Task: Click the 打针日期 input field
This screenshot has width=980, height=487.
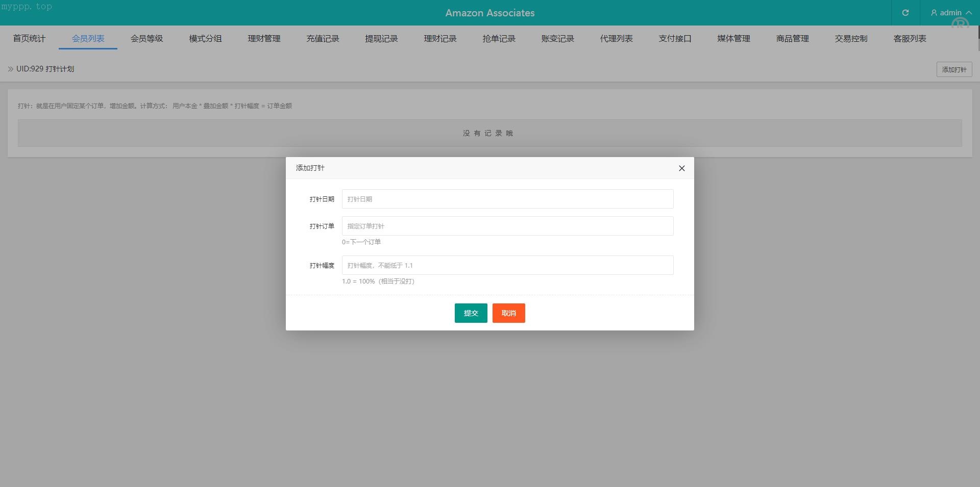Action: [507, 199]
